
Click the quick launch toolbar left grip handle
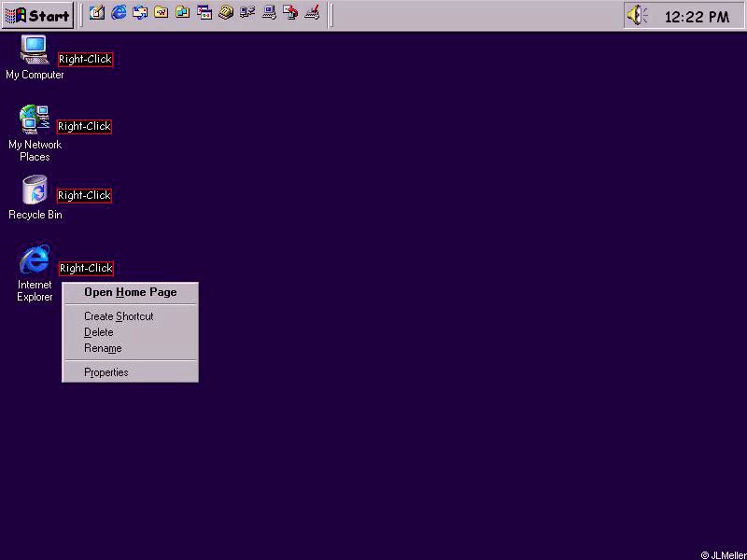pos(80,15)
